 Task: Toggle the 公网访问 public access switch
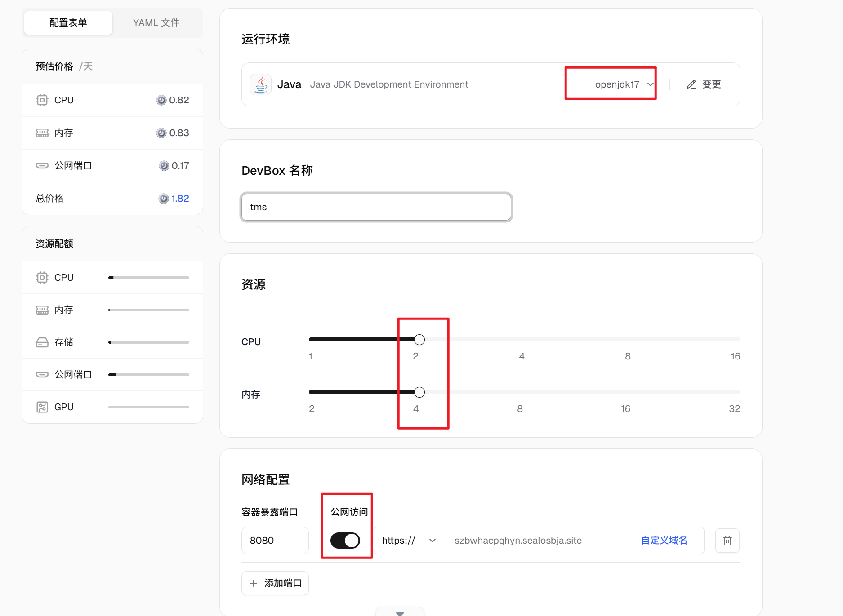[x=345, y=541]
